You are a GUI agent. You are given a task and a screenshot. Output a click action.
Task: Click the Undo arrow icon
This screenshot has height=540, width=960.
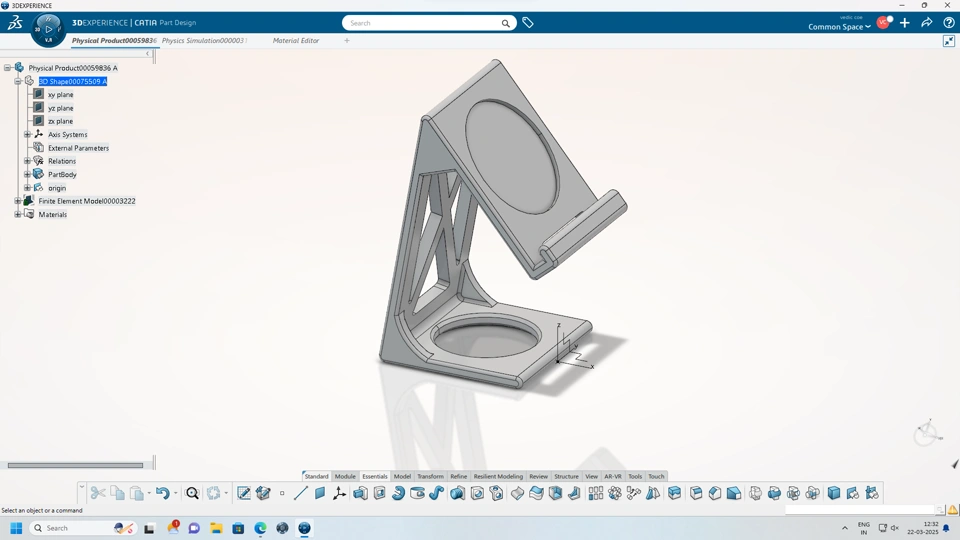[162, 493]
